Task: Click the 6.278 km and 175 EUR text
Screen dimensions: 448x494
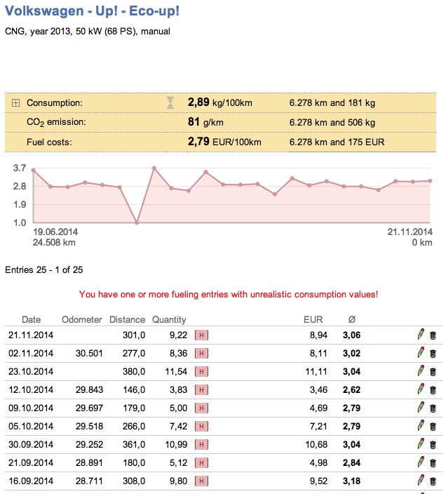Action: tap(337, 142)
